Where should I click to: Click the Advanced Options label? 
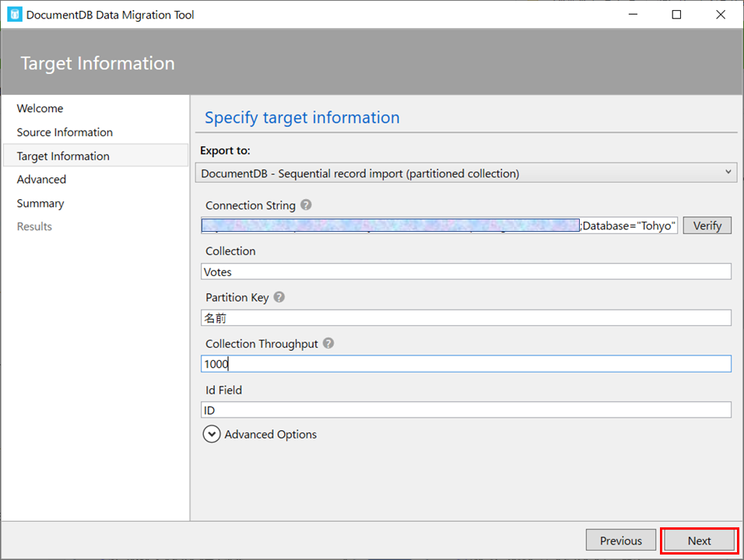tap(271, 434)
